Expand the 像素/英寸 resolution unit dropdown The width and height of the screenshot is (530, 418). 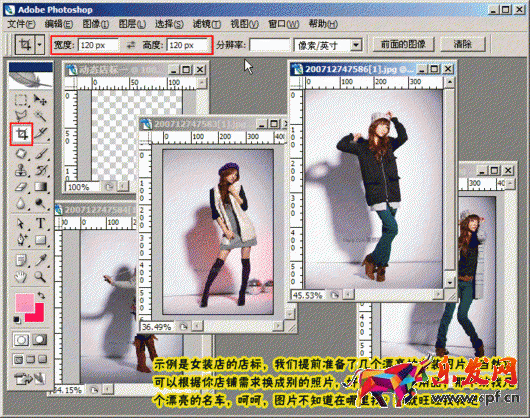coord(356,45)
